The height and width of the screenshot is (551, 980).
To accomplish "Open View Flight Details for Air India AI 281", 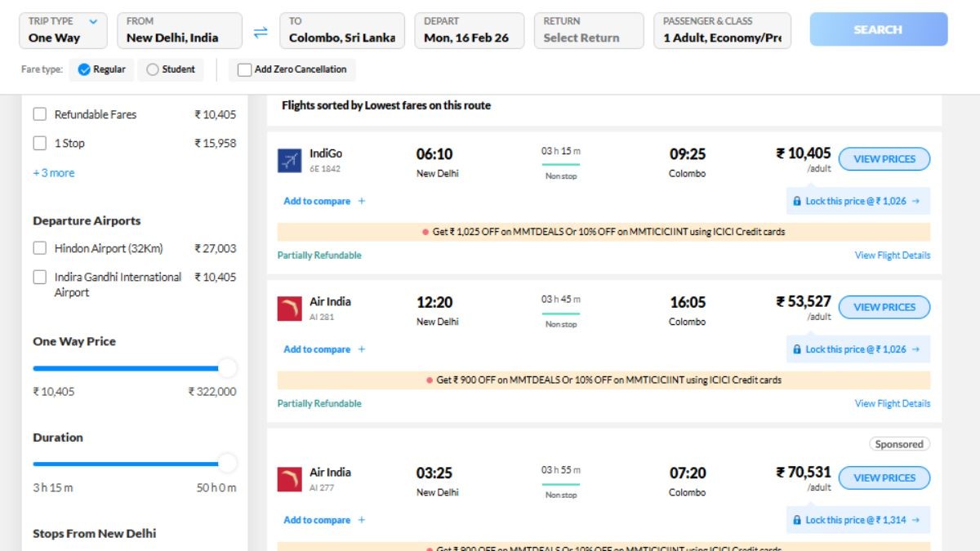I will coord(892,403).
